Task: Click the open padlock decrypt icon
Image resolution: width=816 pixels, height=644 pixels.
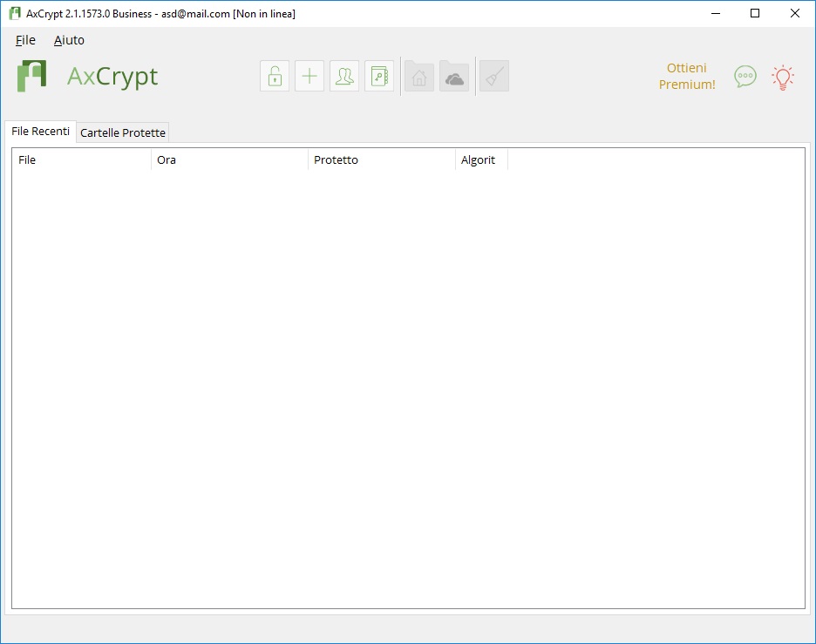Action: tap(275, 77)
